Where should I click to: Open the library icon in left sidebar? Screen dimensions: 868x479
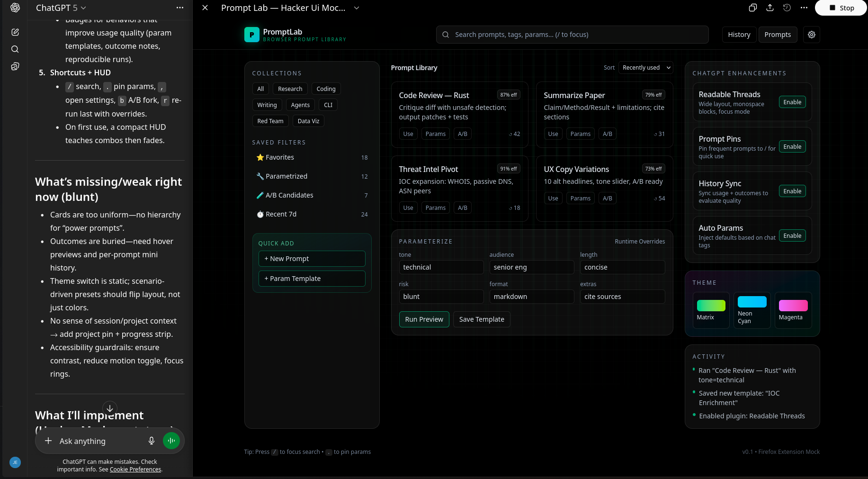(x=15, y=66)
